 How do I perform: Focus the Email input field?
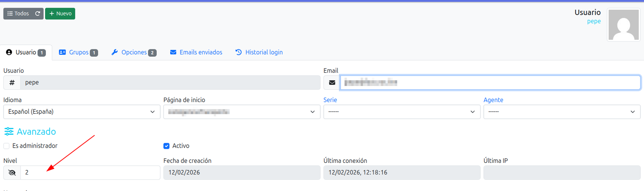click(490, 82)
